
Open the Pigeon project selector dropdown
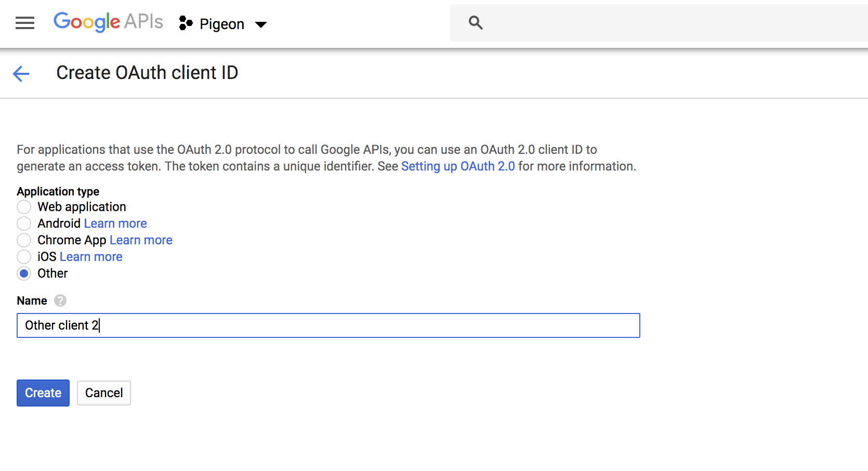click(x=222, y=23)
